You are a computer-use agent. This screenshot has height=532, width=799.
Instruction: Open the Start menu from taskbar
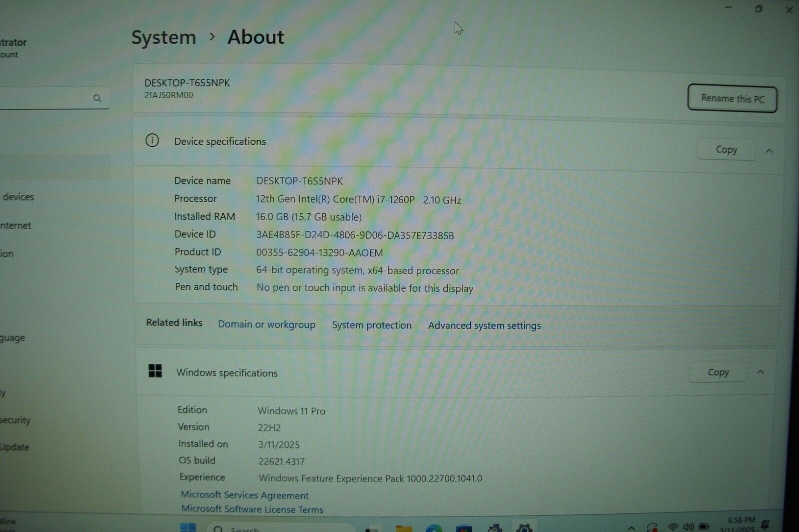(188, 528)
